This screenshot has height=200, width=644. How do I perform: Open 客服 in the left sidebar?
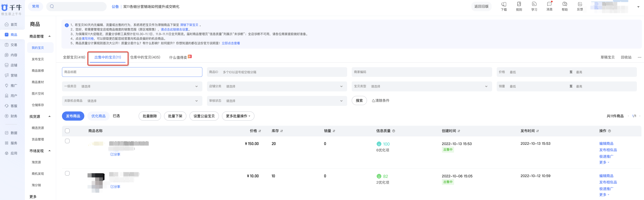[11, 106]
